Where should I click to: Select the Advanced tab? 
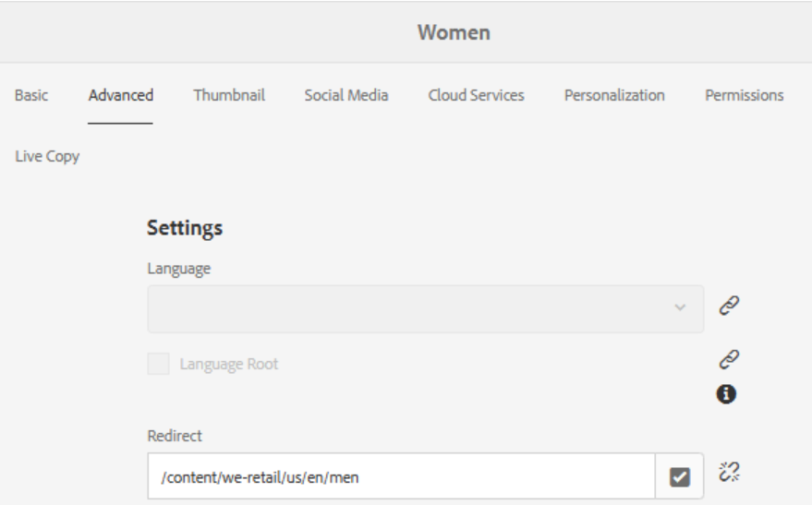(x=121, y=95)
